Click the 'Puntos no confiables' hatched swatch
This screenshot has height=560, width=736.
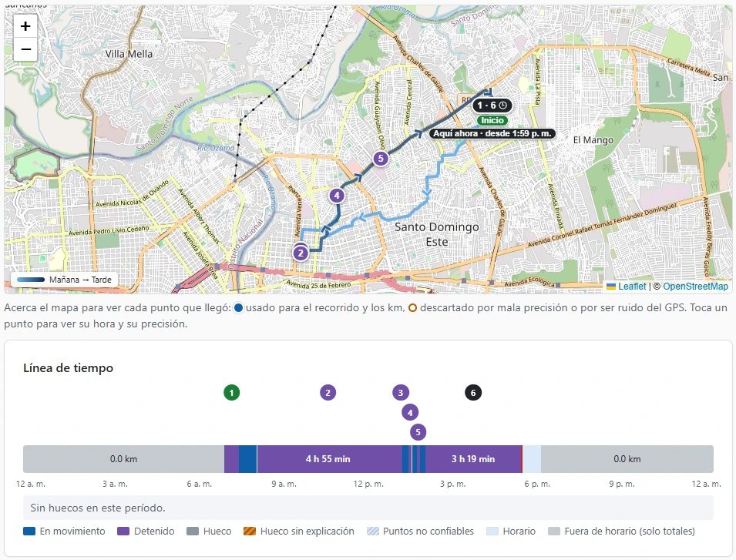(x=373, y=531)
